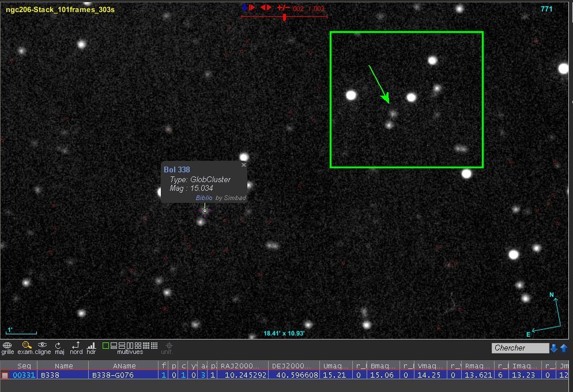Select single-view multiview layout
Viewport: 573px width, 392px height.
coord(105,345)
